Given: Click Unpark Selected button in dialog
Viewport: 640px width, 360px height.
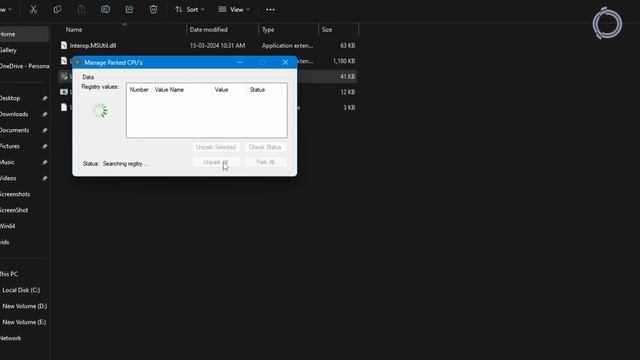Looking at the screenshot, I should [x=216, y=147].
